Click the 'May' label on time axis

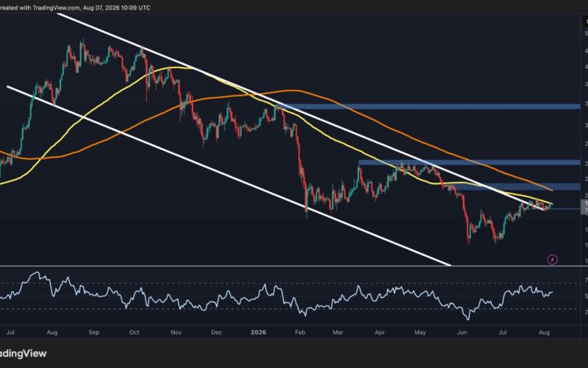[420, 333]
